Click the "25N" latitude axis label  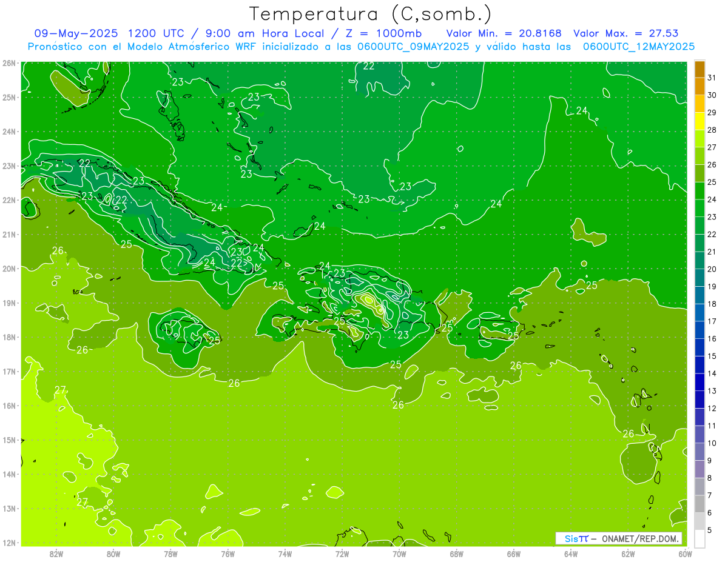9,97
